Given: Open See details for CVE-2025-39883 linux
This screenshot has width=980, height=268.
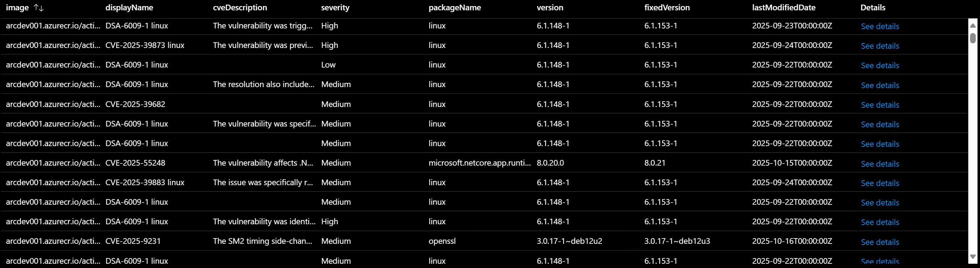Looking at the screenshot, I should click(x=880, y=183).
